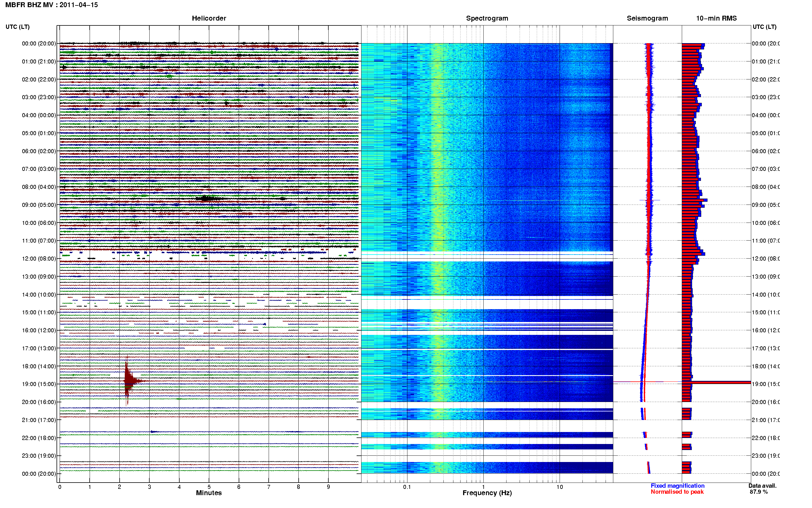The width and height of the screenshot is (812, 508).
Task: Click the 'Frequency (Hz)' x-axis label
Action: (487, 493)
